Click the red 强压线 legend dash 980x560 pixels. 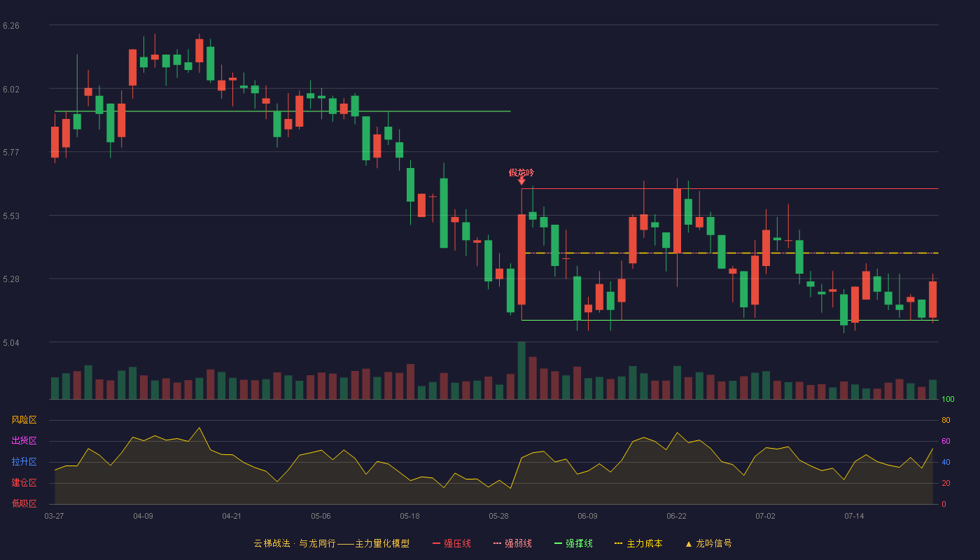(436, 543)
